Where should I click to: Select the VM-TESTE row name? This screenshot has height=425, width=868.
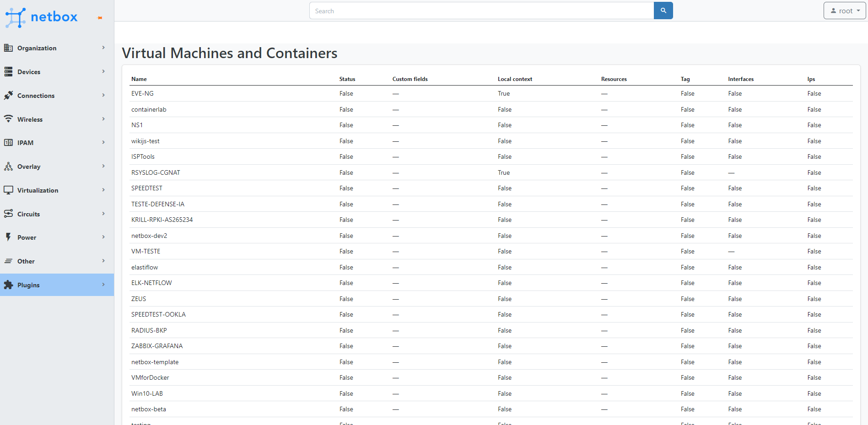[146, 251]
